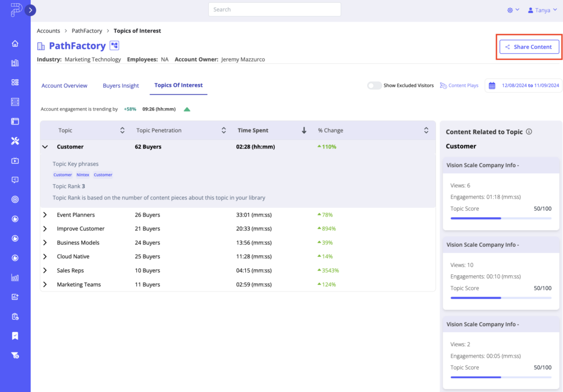Click the info icon beside Content Related to Topic
This screenshot has height=392, width=563.
pyautogui.click(x=529, y=132)
